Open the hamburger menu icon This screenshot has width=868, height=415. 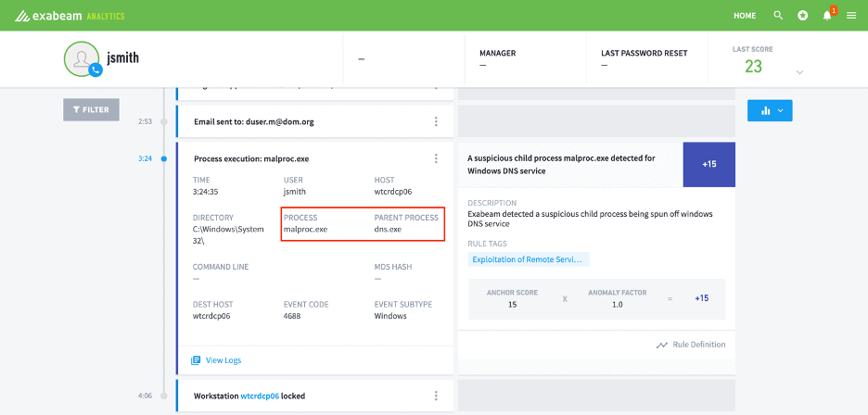[x=851, y=16]
